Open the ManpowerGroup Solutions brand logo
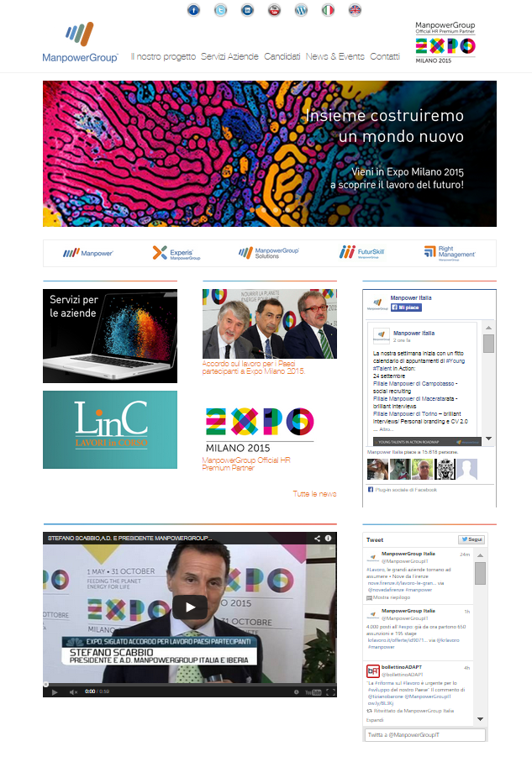 coord(268,253)
